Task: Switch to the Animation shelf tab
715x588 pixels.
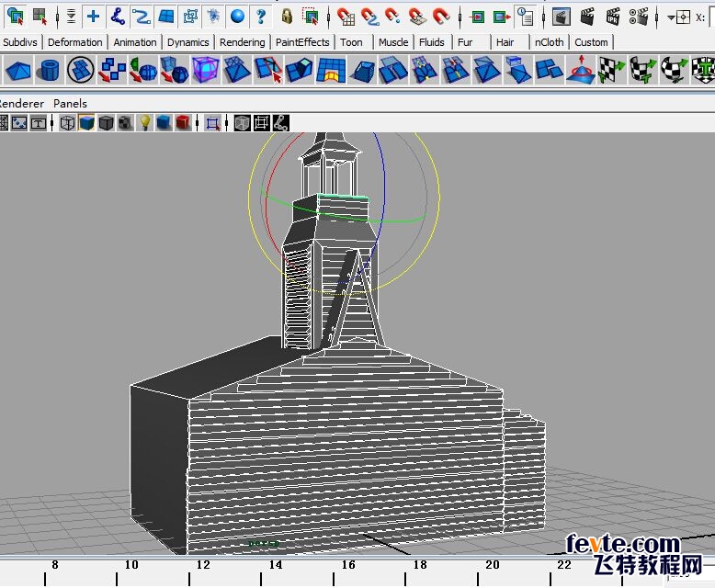Action: [135, 42]
